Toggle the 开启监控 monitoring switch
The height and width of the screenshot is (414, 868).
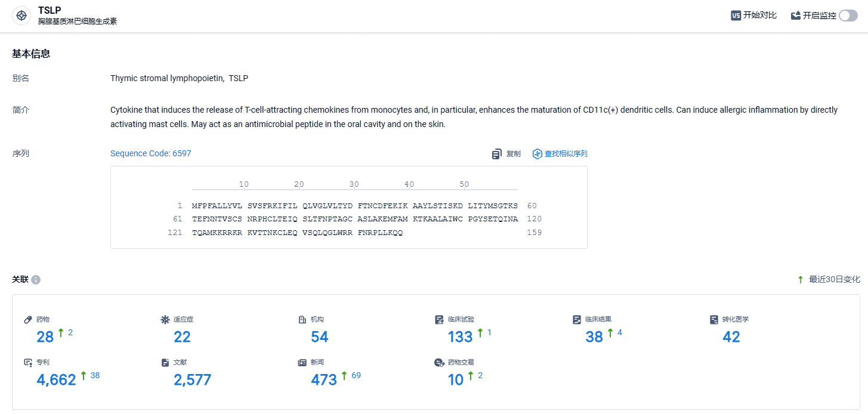(x=848, y=16)
